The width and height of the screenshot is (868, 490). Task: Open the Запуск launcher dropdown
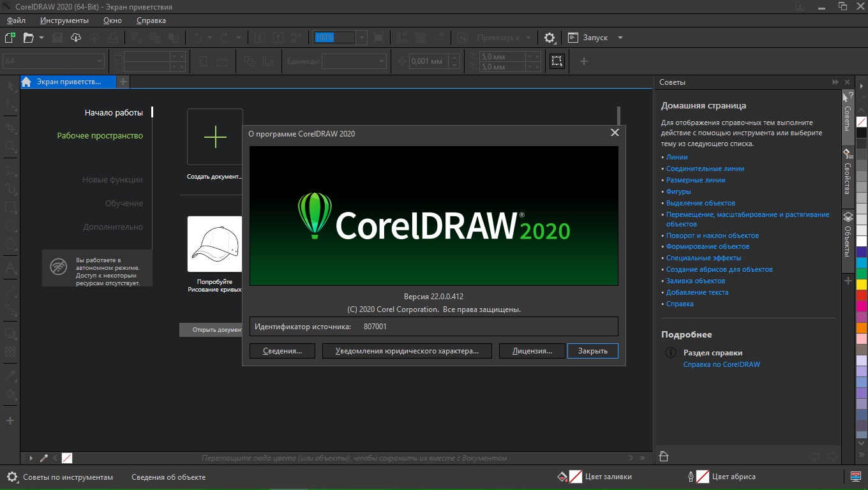point(620,38)
